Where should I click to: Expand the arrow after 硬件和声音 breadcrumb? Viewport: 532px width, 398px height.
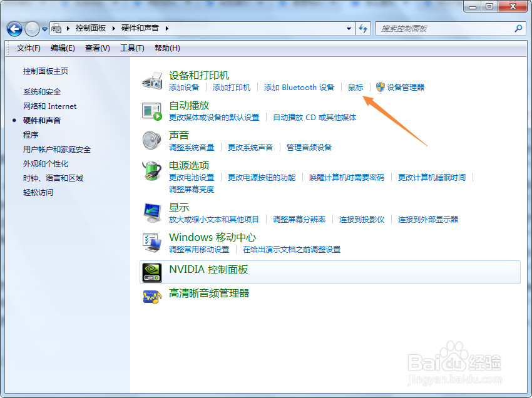pyautogui.click(x=166, y=29)
